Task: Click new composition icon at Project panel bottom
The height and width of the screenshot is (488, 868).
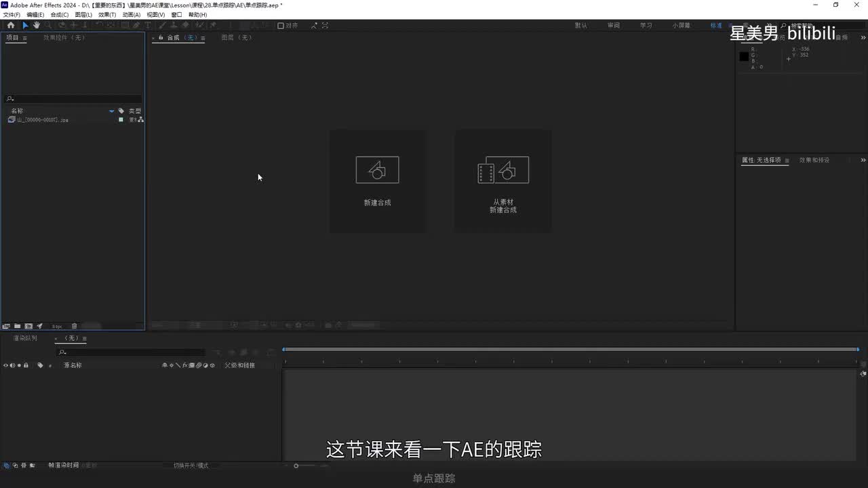Action: pyautogui.click(x=28, y=326)
